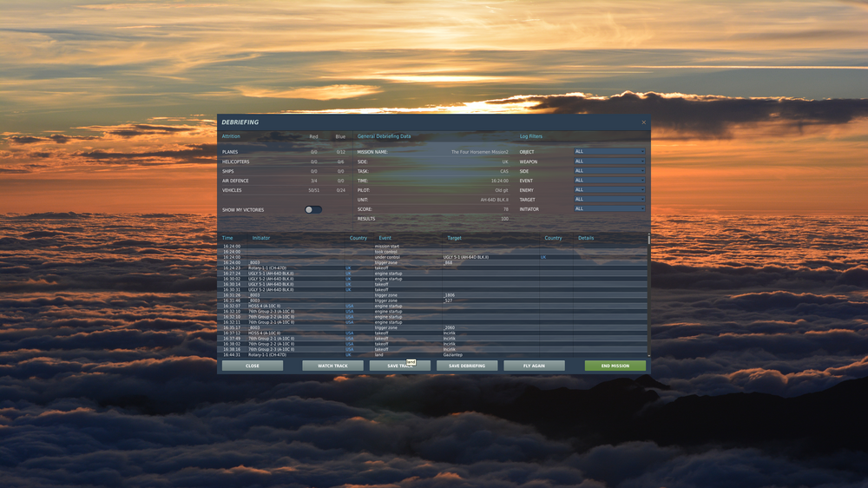Sort log by the Event column header
The image size is (868, 488).
(385, 238)
